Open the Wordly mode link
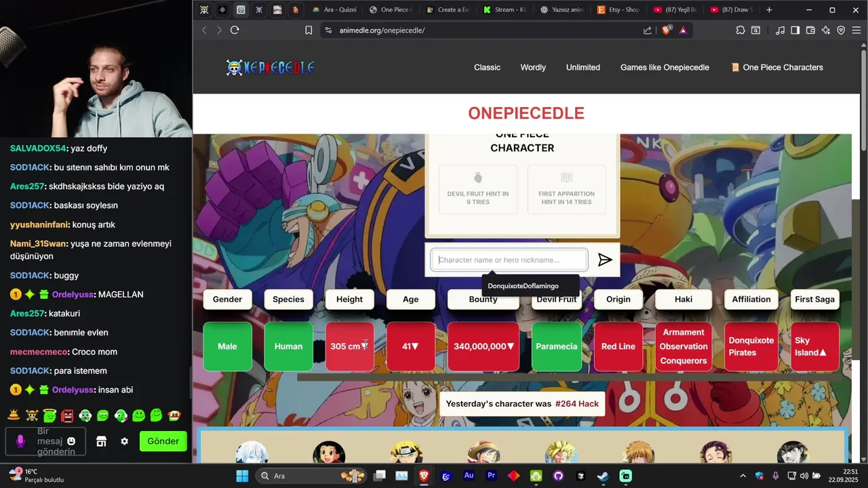The width and height of the screenshot is (868, 488). [533, 67]
